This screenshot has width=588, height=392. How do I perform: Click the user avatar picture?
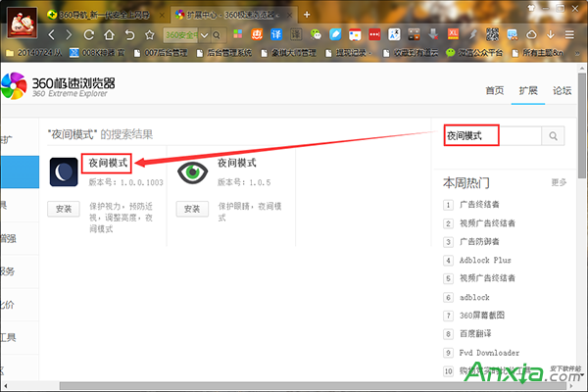tap(23, 24)
